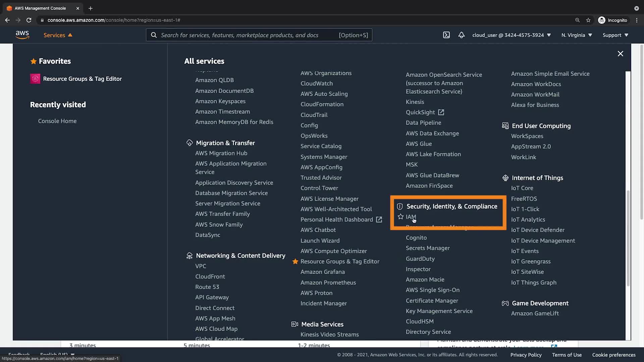644x362 pixels.
Task: Collapse the Services menu
Action: [x=58, y=35]
